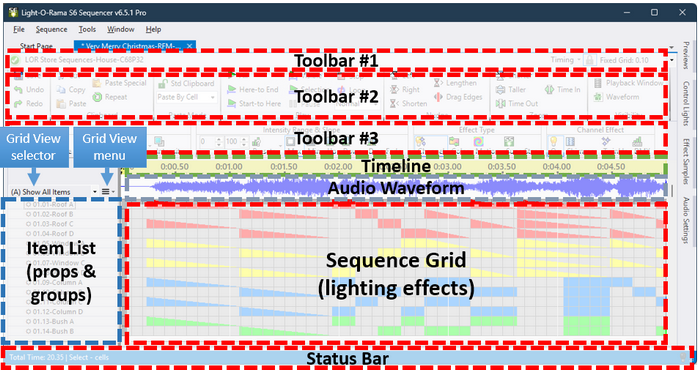Select the lightbulb On channel effect
Viewport: 698px width, 370px height.
(553, 142)
